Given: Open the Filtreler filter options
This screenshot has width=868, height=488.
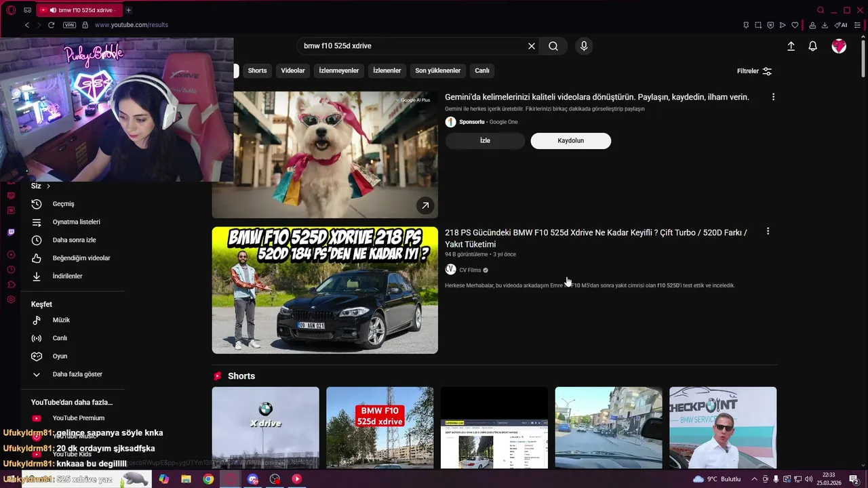Looking at the screenshot, I should [754, 71].
